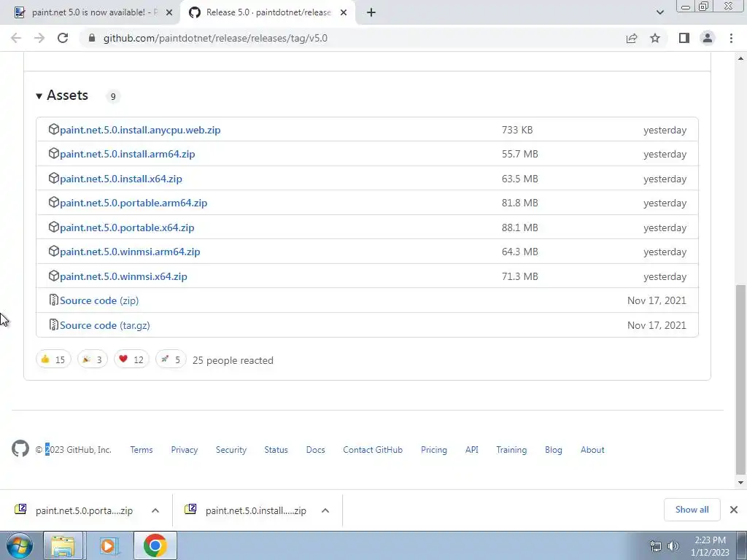Open the Training footer link
The height and width of the screenshot is (560, 747).
point(511,449)
